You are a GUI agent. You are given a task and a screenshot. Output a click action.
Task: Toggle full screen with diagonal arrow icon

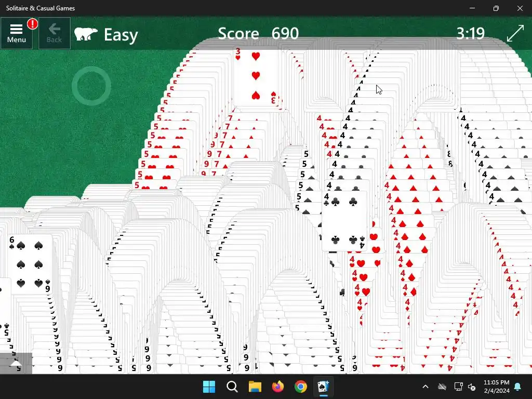[515, 33]
